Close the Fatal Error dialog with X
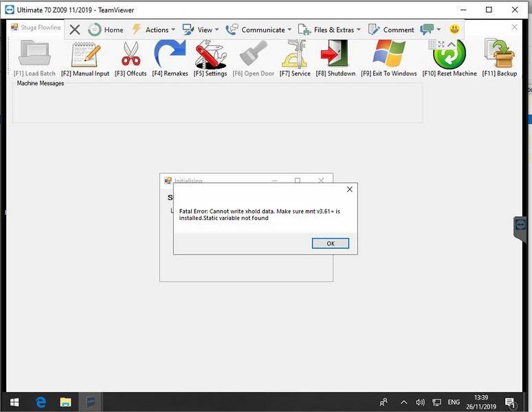Screen dimensions: 532x412 coord(349,190)
